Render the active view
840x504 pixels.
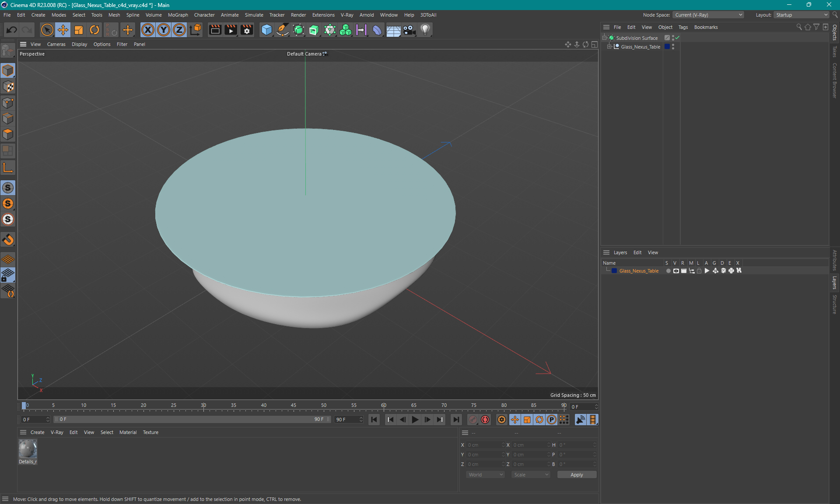[215, 30]
